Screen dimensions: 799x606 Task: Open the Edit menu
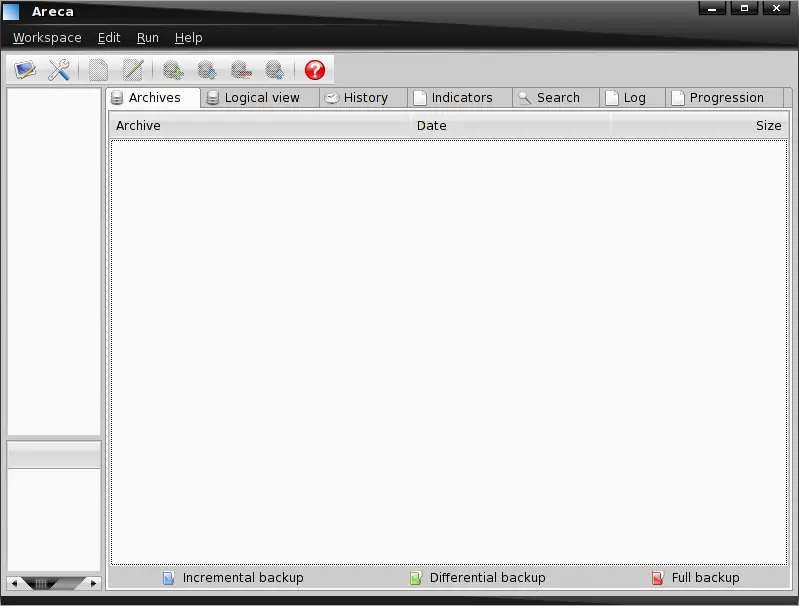[109, 38]
